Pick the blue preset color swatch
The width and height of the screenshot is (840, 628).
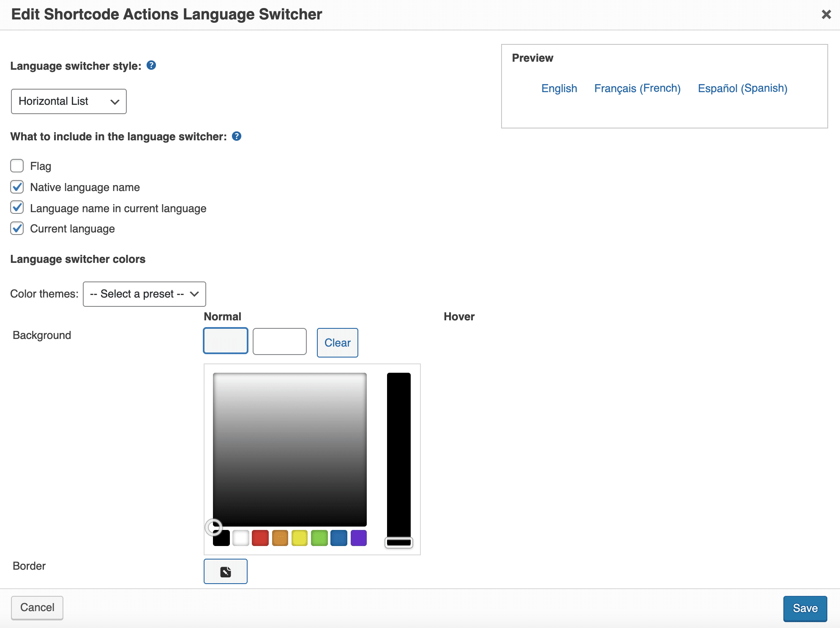(x=339, y=538)
